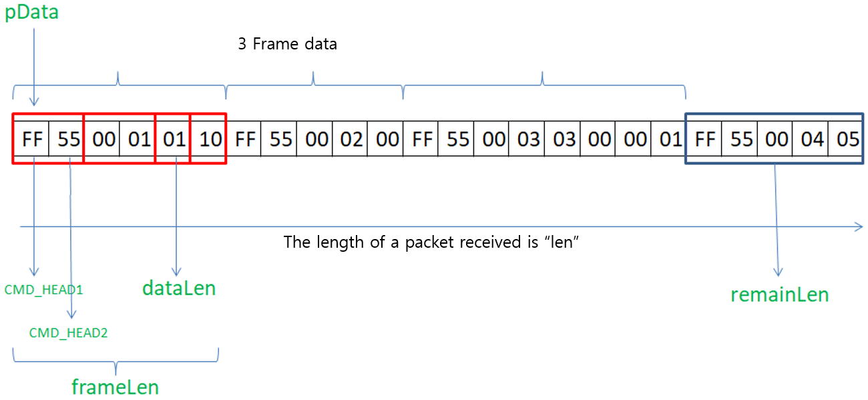Screen dimensions: 868x400
Task: Click the 01 cell above the dataLen arrow
Action: [x=174, y=140]
